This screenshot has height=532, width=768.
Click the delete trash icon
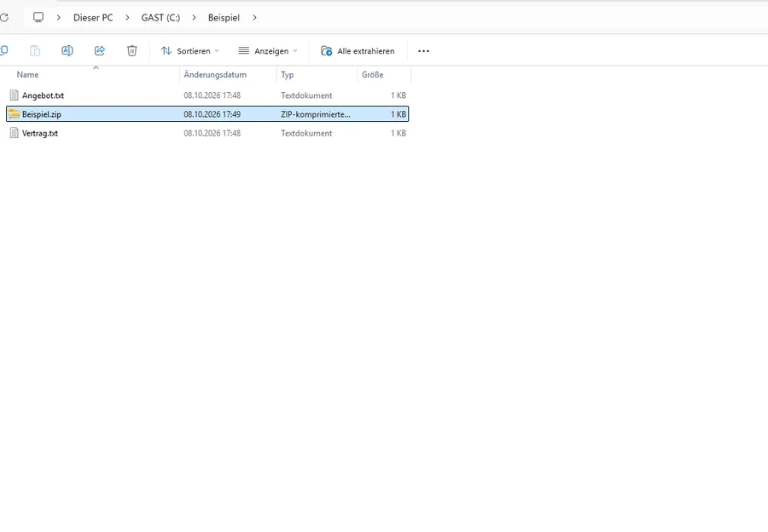click(x=131, y=50)
